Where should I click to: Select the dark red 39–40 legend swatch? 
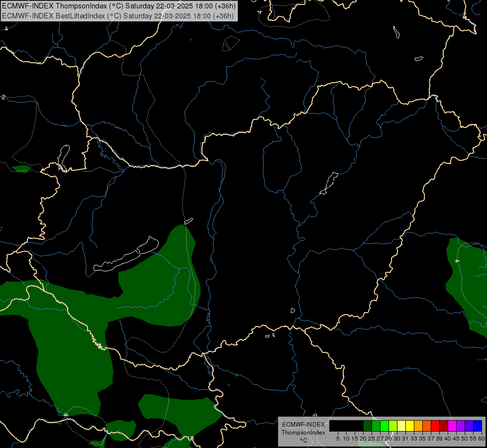(x=444, y=426)
